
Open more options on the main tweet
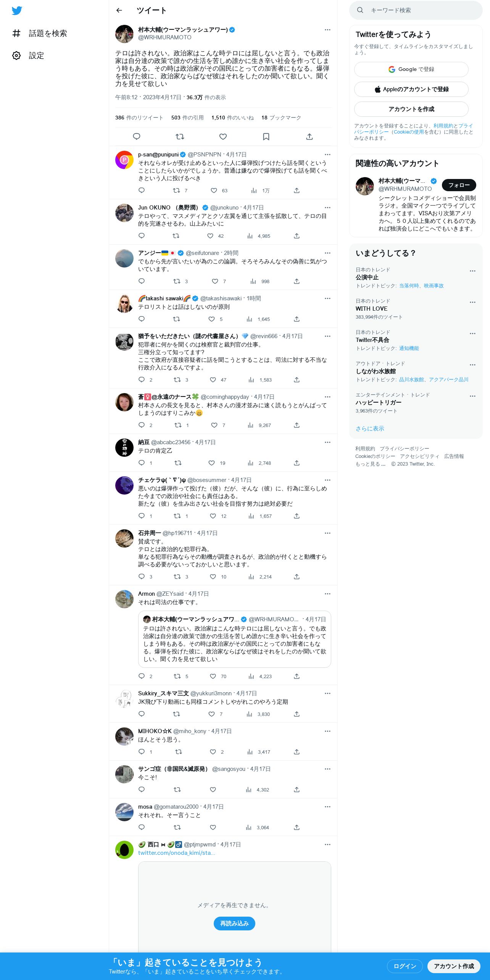[327, 30]
